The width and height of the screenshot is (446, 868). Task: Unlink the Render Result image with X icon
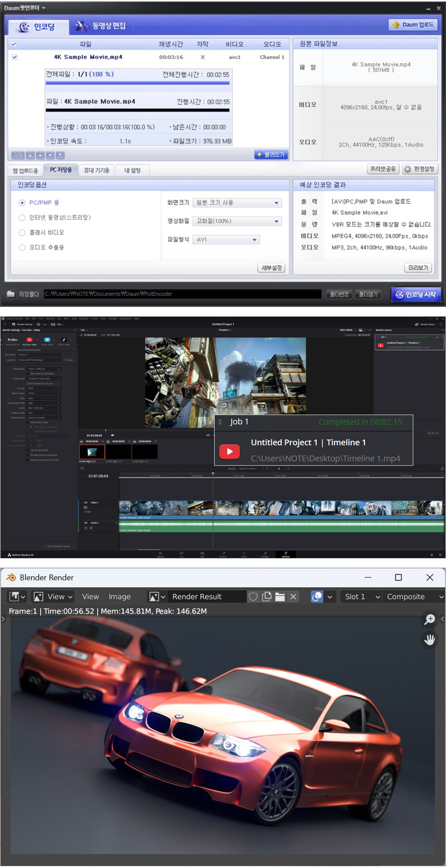(294, 596)
